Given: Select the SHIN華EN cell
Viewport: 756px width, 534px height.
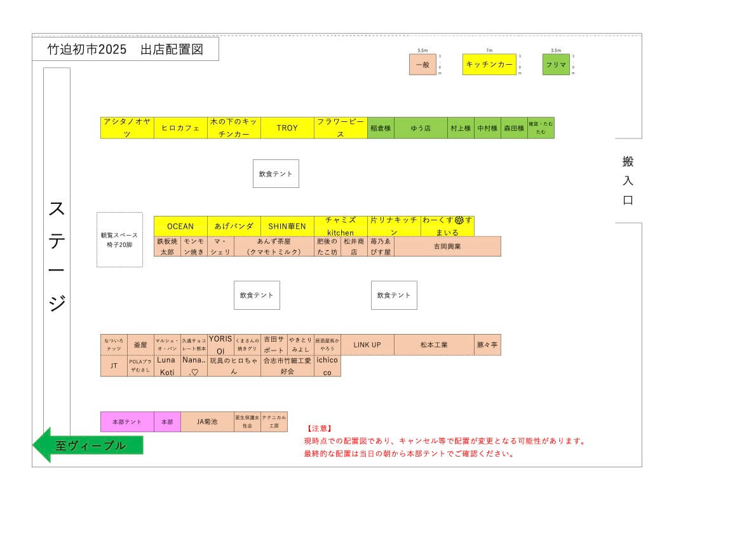Looking at the screenshot, I should (x=287, y=226).
